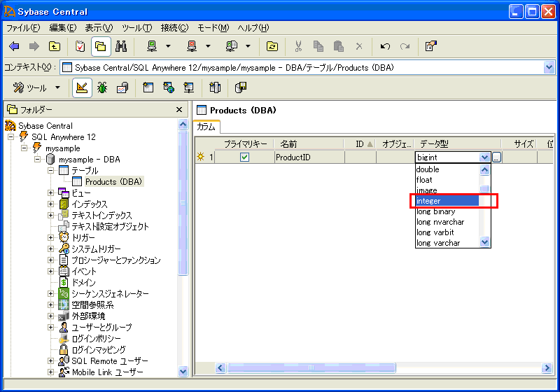Click the properties icon in main toolbar

click(x=431, y=46)
